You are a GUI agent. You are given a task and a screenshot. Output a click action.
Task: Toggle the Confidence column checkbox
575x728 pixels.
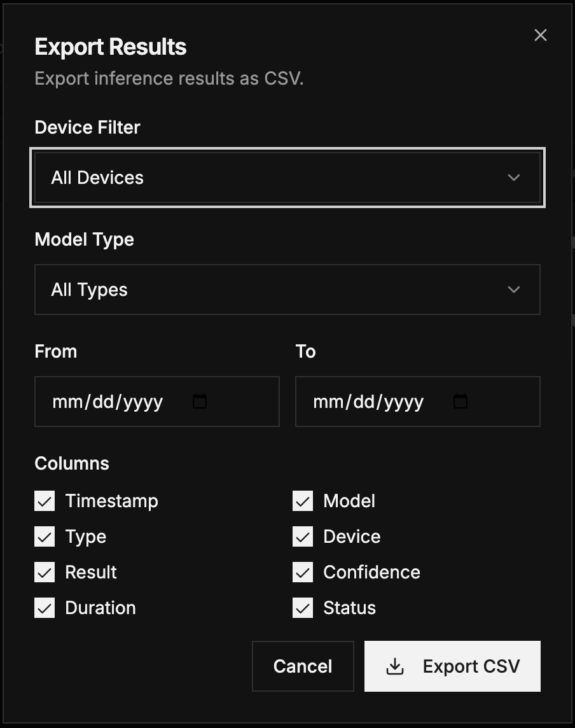[x=302, y=572]
